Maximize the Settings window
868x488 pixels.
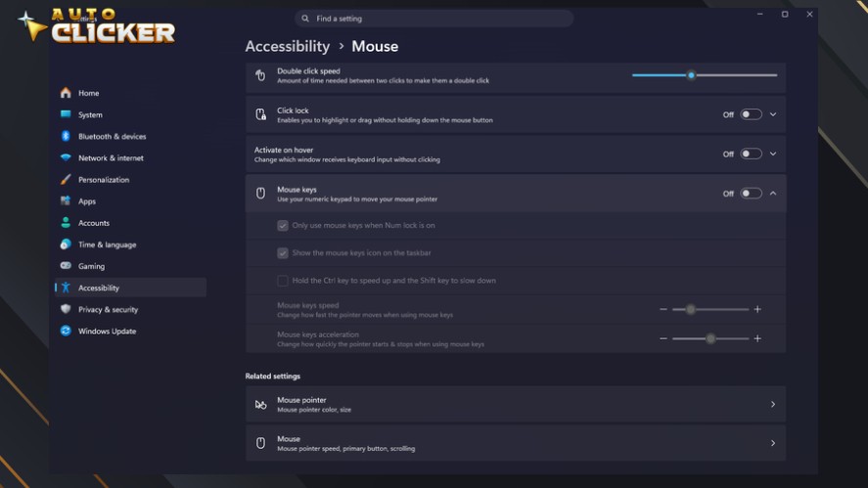pos(785,15)
